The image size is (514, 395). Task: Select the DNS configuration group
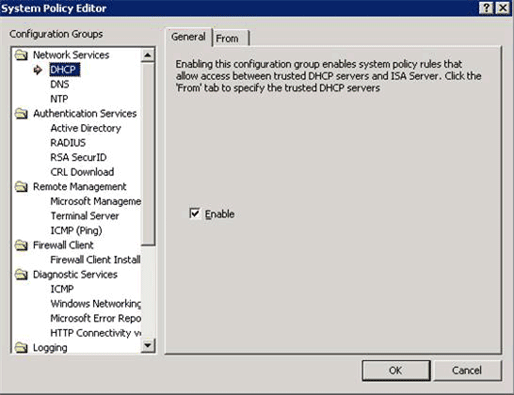point(60,84)
